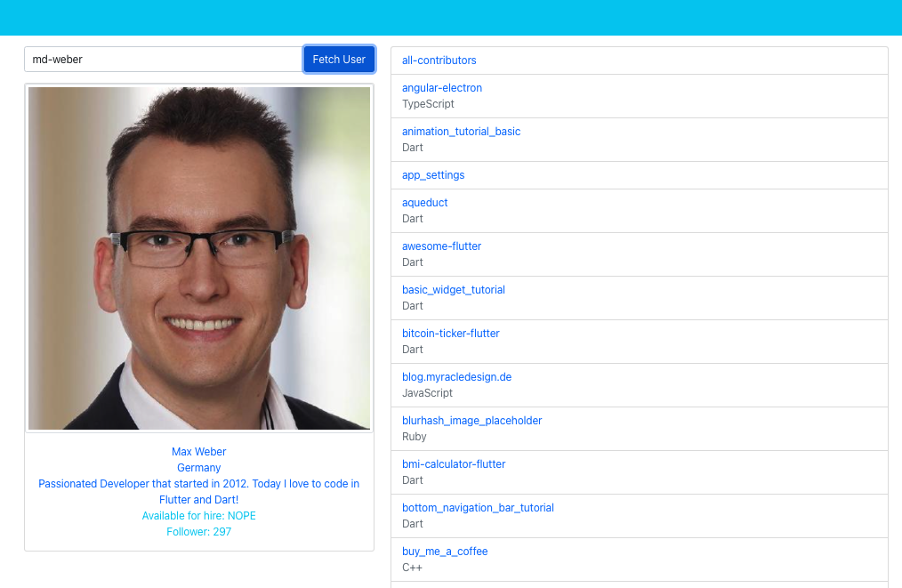Open the bitcoin-ticker-flutter repository link
The width and height of the screenshot is (902, 588).
(x=450, y=334)
